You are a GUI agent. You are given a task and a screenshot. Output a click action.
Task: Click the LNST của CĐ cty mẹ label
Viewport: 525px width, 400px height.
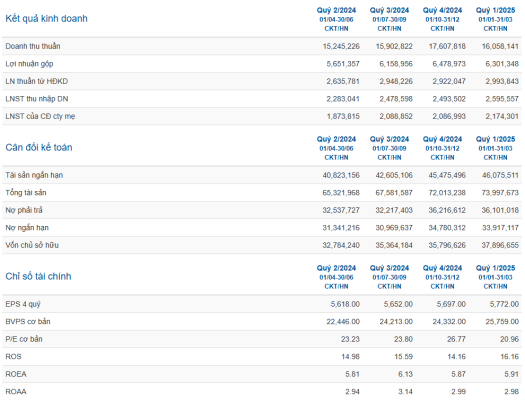40,116
